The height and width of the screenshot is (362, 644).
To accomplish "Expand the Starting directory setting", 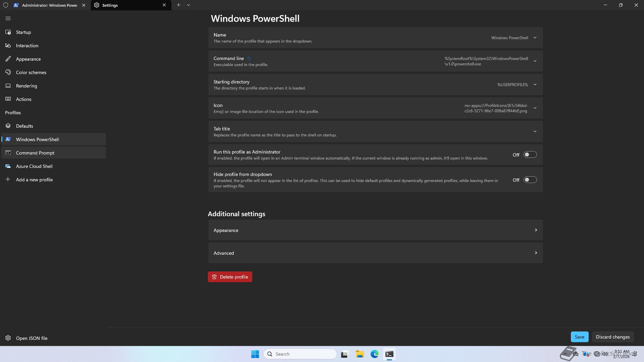I will point(535,85).
